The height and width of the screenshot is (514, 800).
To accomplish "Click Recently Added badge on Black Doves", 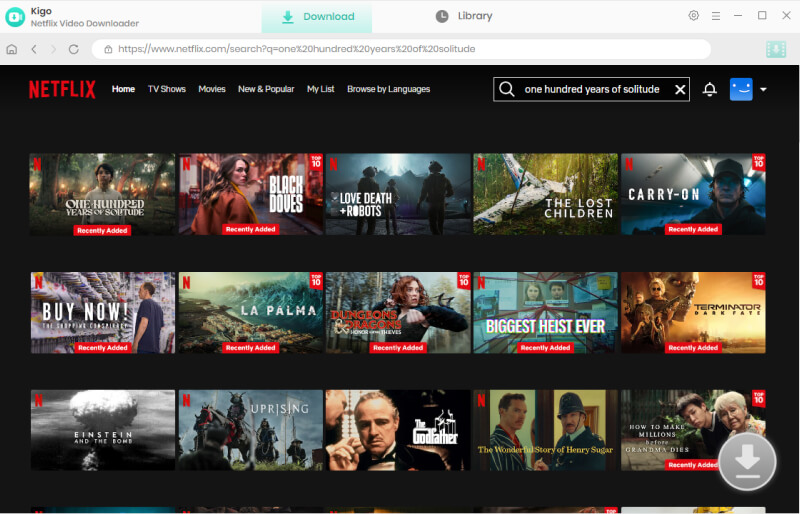I will (x=250, y=230).
